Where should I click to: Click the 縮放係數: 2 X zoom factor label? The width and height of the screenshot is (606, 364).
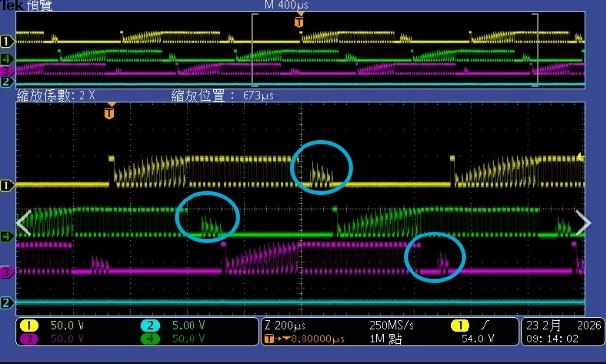[56, 96]
